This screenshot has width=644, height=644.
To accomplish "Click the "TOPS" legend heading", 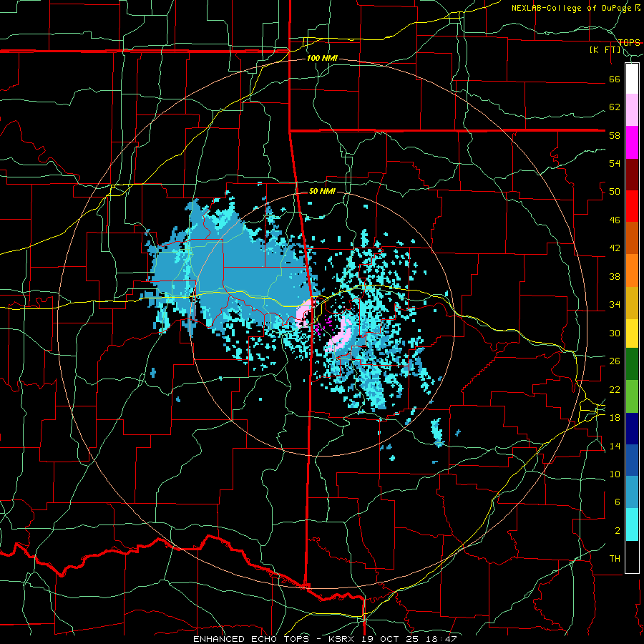I will tap(629, 42).
